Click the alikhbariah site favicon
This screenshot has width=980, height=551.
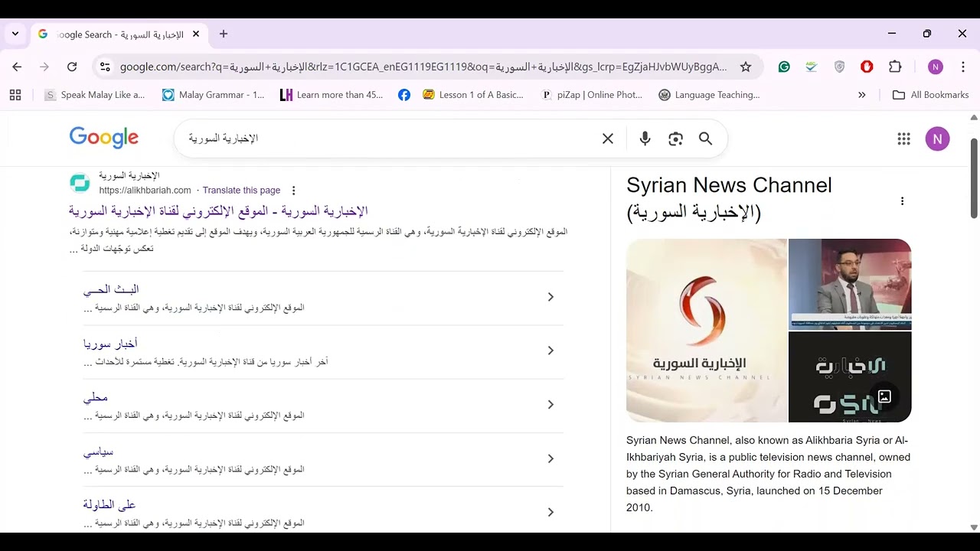(80, 183)
